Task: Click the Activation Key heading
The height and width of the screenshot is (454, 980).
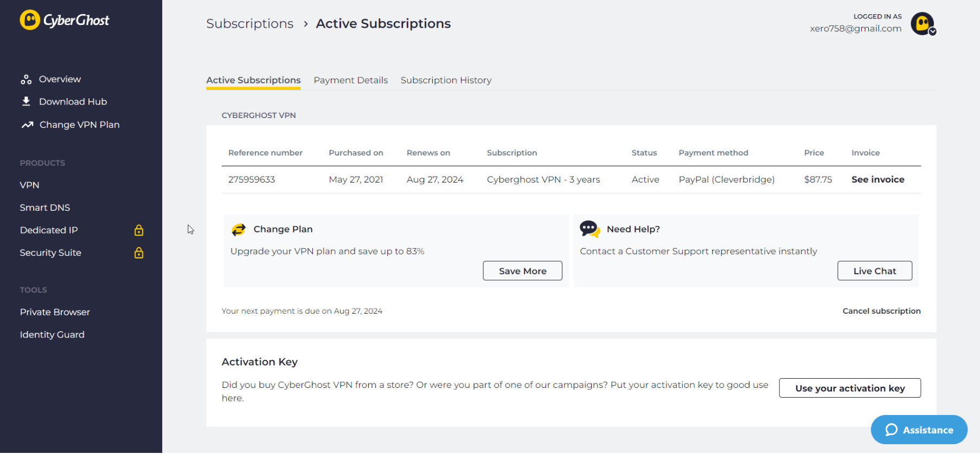Action: (x=259, y=362)
